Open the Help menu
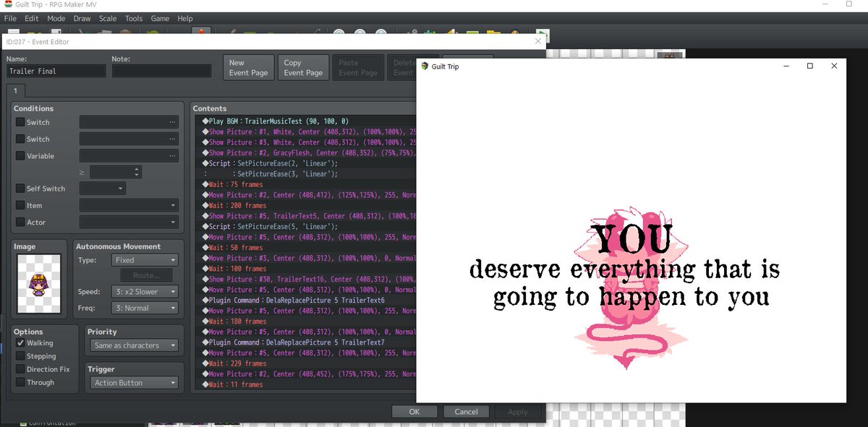The width and height of the screenshot is (868, 427). point(185,18)
